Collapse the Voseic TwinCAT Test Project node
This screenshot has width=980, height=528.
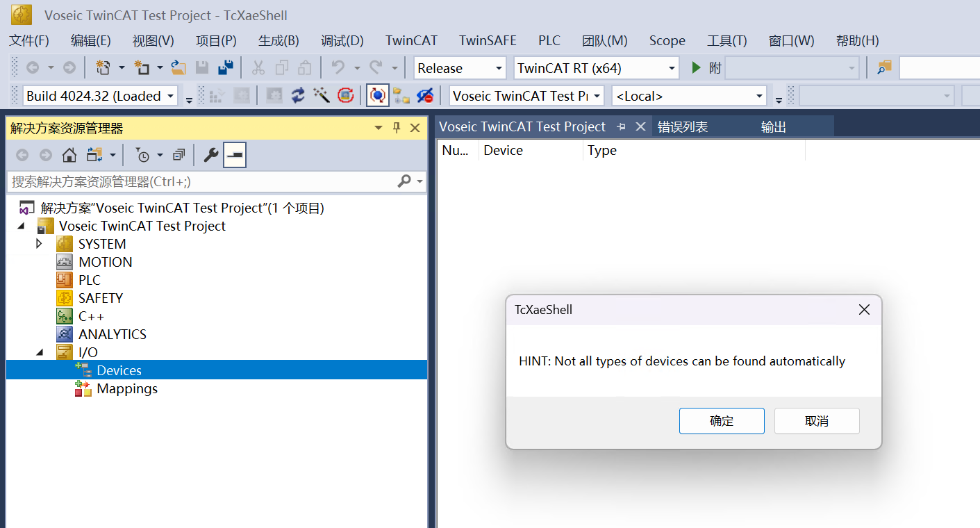pos(21,226)
